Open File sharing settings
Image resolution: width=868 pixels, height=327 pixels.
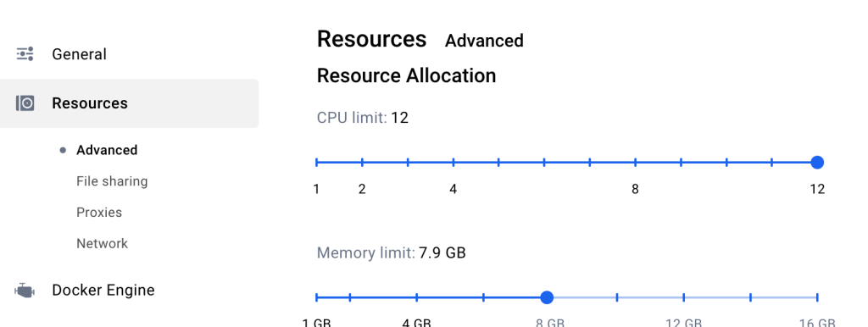(x=112, y=181)
